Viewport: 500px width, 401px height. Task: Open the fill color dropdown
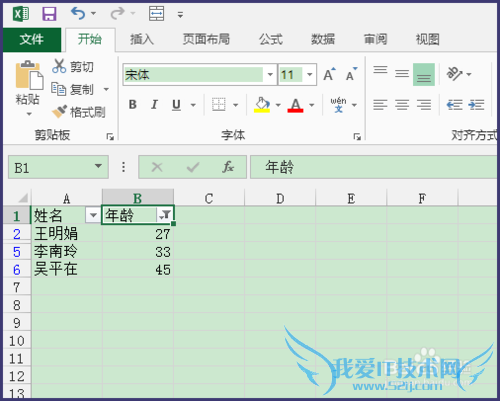tap(278, 105)
